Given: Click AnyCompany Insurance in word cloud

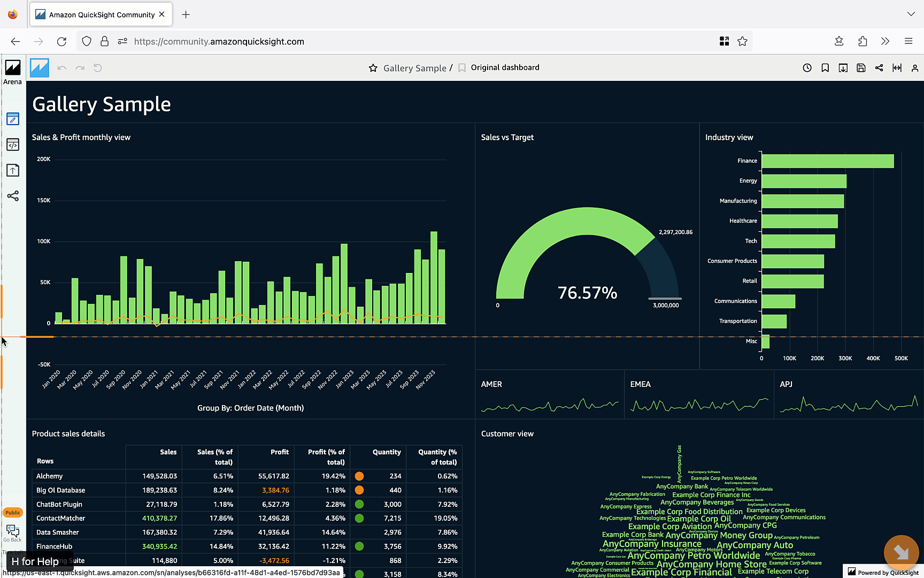Looking at the screenshot, I should coord(652,544).
